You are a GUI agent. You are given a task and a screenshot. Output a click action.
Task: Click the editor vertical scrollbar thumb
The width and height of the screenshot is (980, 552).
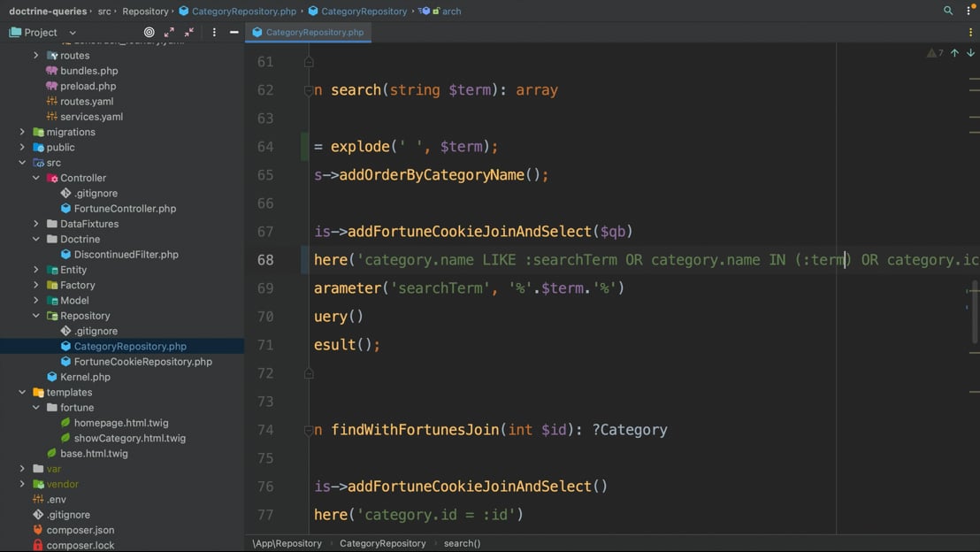click(x=975, y=312)
